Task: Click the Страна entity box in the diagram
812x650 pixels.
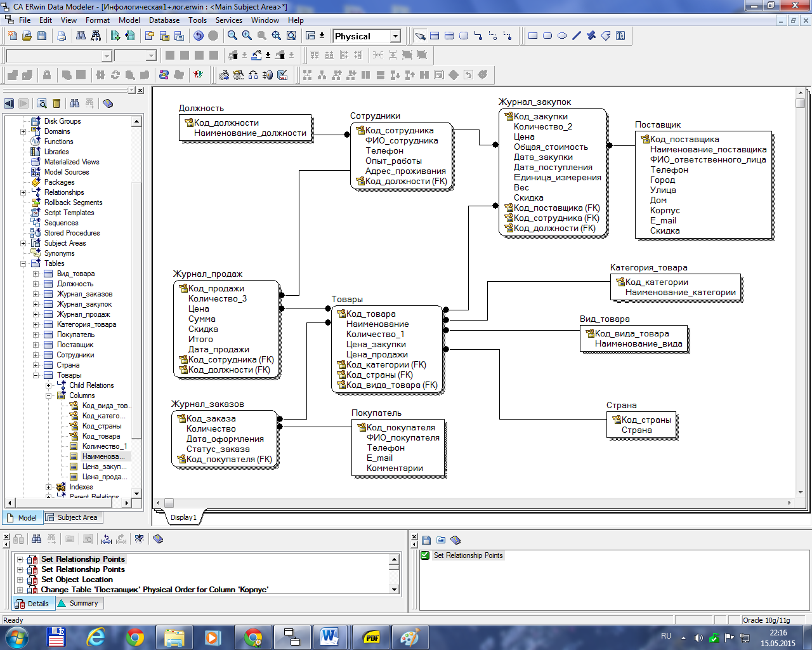Action: pyautogui.click(x=641, y=425)
